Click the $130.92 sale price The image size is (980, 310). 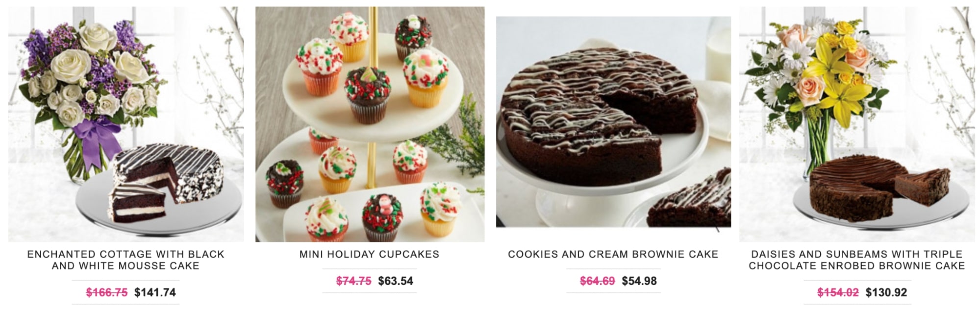(x=886, y=292)
